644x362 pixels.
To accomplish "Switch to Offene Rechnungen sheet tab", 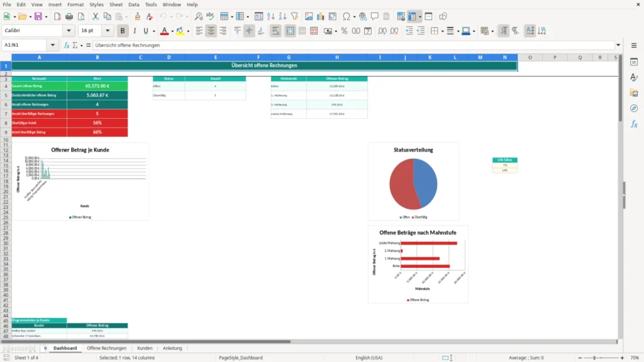I will (106, 348).
